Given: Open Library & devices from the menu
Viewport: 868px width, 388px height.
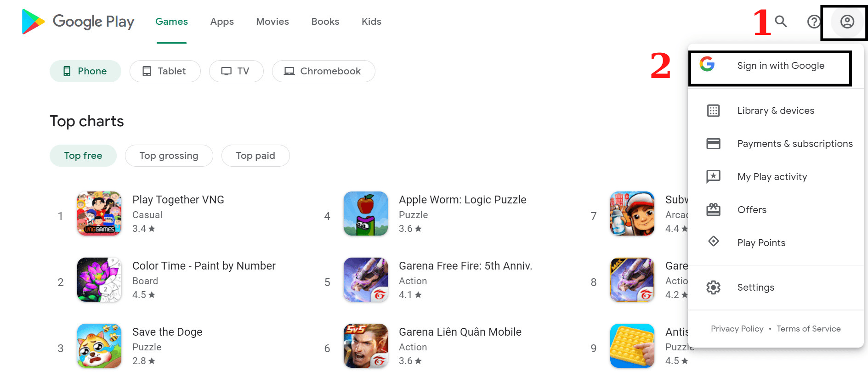Looking at the screenshot, I should (x=776, y=110).
